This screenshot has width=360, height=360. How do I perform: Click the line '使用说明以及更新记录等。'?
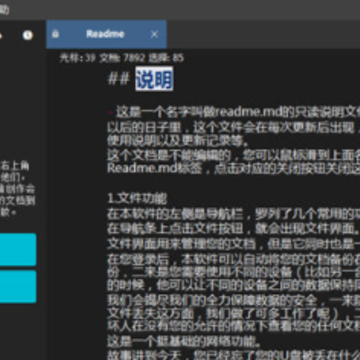(178, 142)
